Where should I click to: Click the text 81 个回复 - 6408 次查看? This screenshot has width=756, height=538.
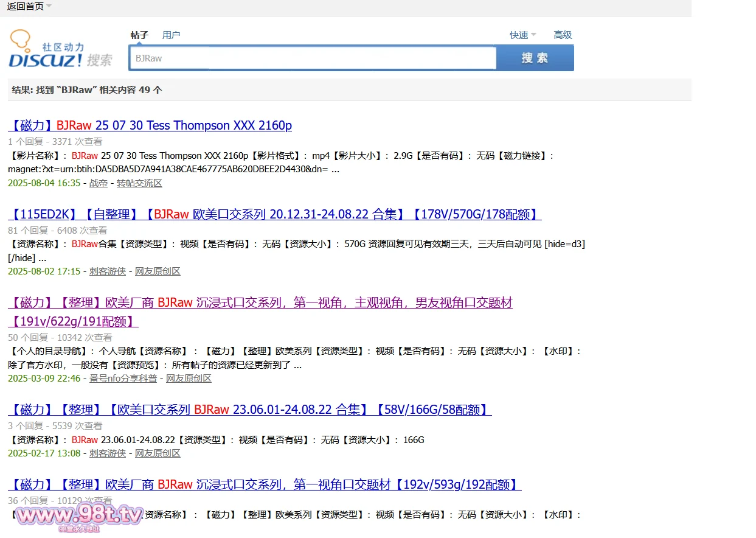click(57, 231)
